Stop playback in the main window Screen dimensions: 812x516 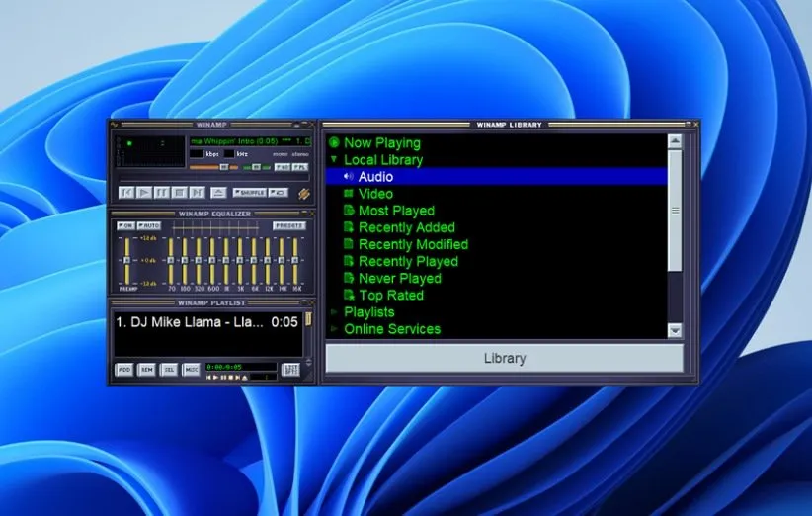point(179,192)
